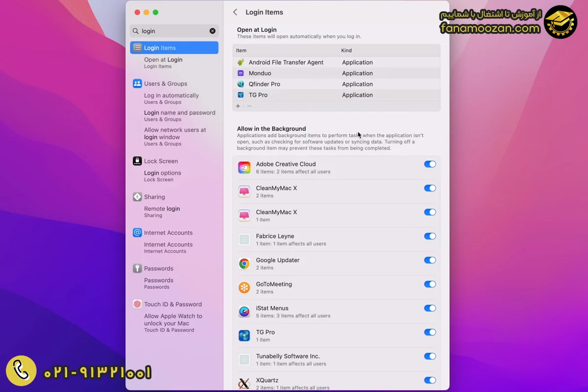
Task: Remove login item with the minus button
Action: pyautogui.click(x=249, y=106)
